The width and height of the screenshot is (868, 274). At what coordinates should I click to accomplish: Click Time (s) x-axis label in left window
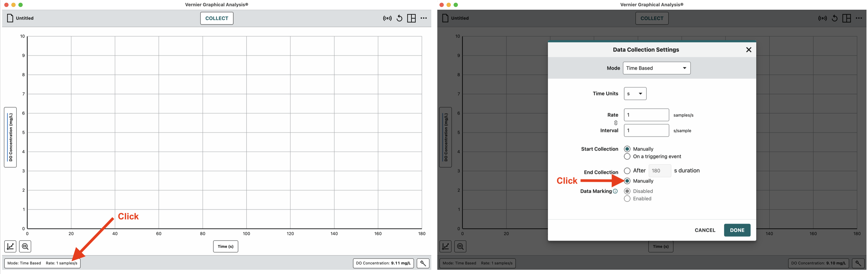pyautogui.click(x=225, y=246)
